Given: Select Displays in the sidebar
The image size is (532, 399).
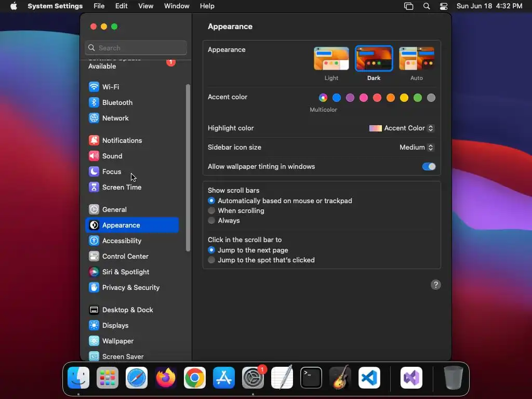Looking at the screenshot, I should pos(131,326).
